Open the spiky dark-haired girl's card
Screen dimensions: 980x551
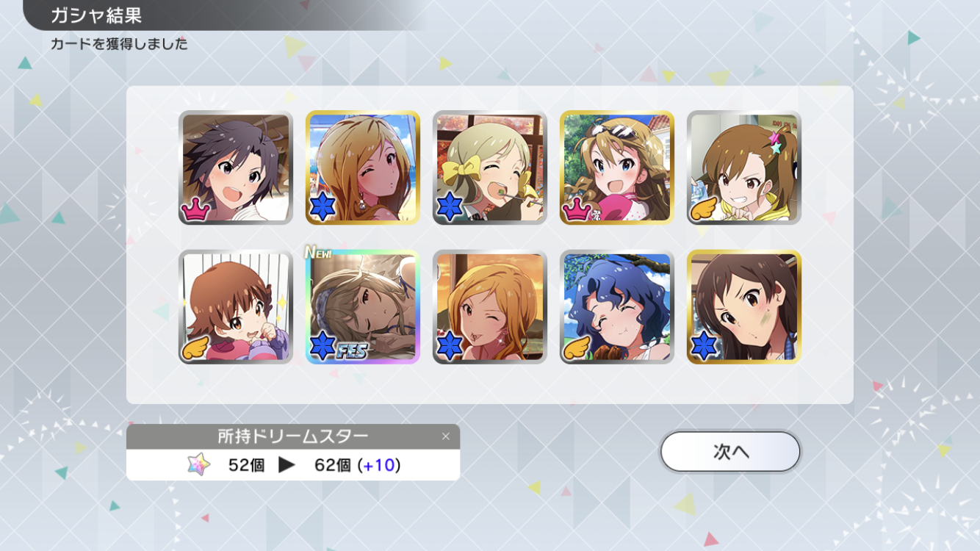click(236, 168)
